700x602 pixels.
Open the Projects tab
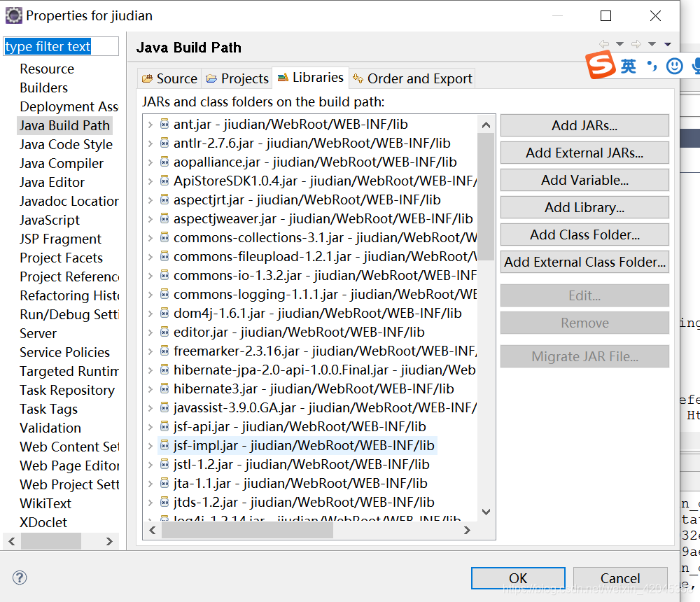(x=237, y=78)
